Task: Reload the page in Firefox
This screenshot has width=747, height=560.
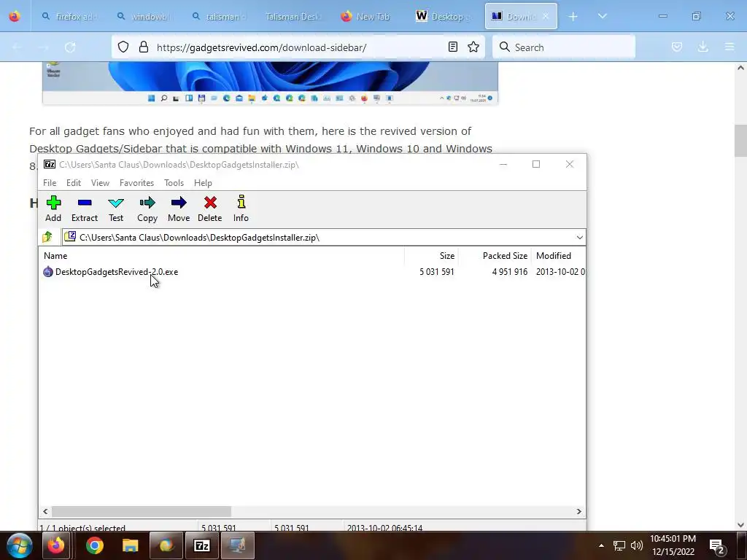Action: pyautogui.click(x=70, y=47)
